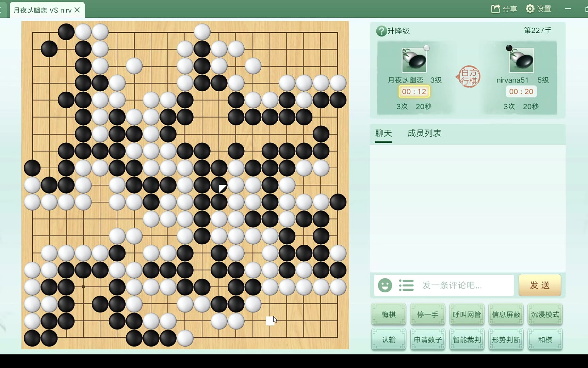Viewport: 588px width, 368px height.
Task: Pass a turn with 停一手
Action: coord(428,314)
